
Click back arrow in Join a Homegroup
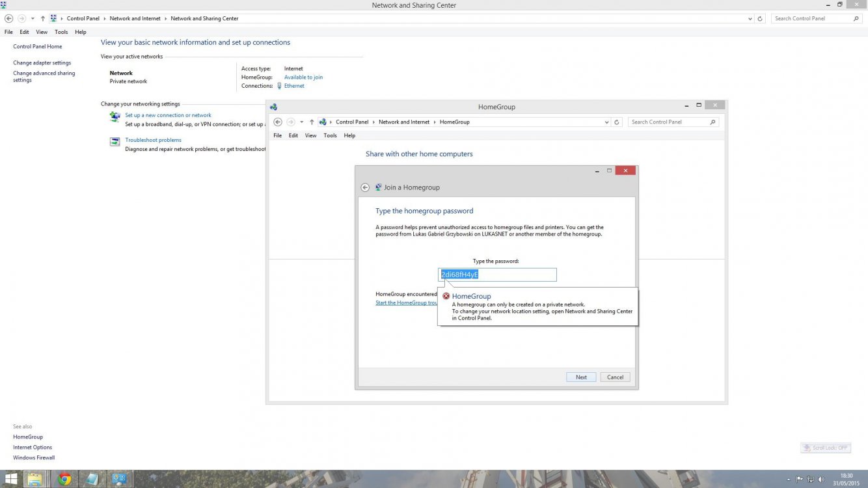pyautogui.click(x=365, y=187)
